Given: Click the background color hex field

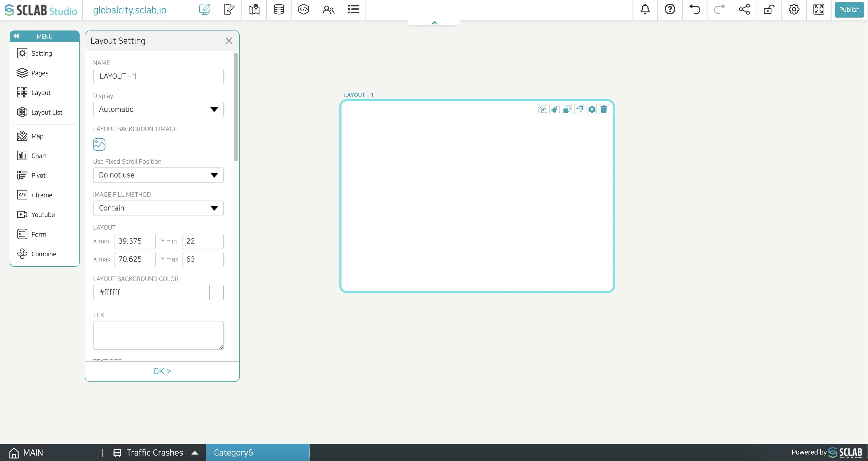Looking at the screenshot, I should [151, 292].
